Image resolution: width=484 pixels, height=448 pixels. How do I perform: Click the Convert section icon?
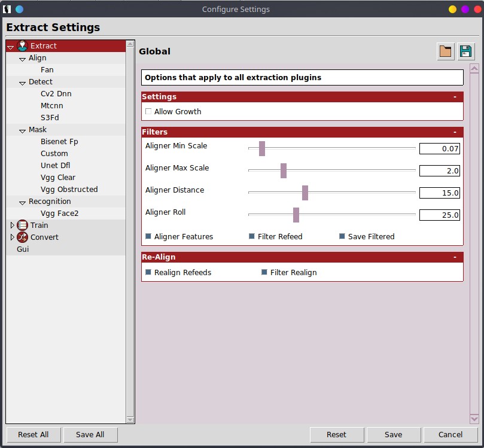click(22, 237)
